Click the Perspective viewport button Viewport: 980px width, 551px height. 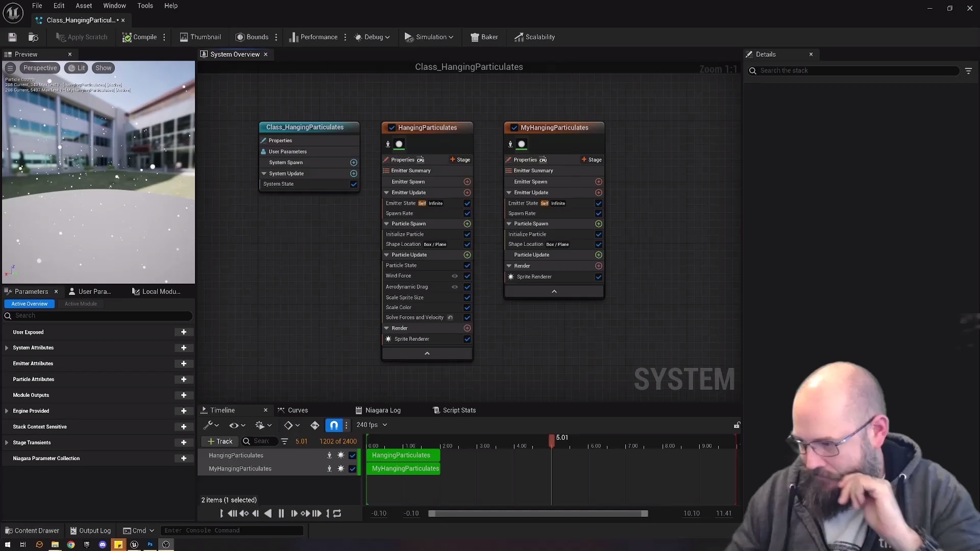click(x=40, y=68)
